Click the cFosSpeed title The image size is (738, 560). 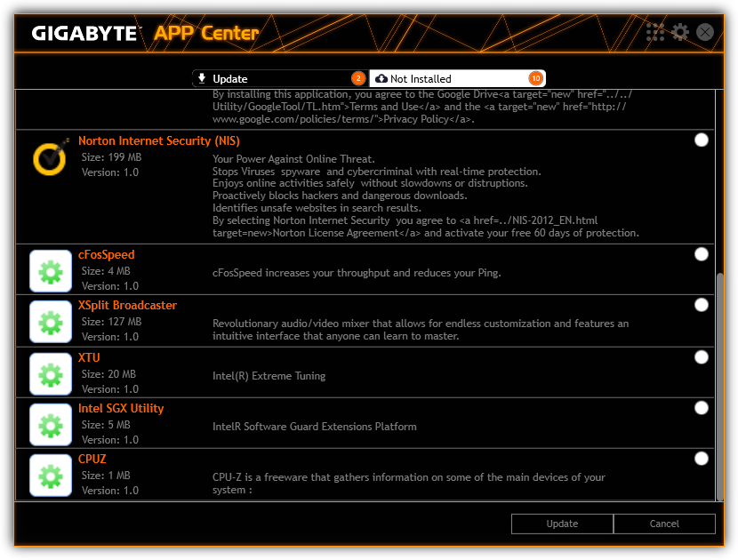pos(107,254)
